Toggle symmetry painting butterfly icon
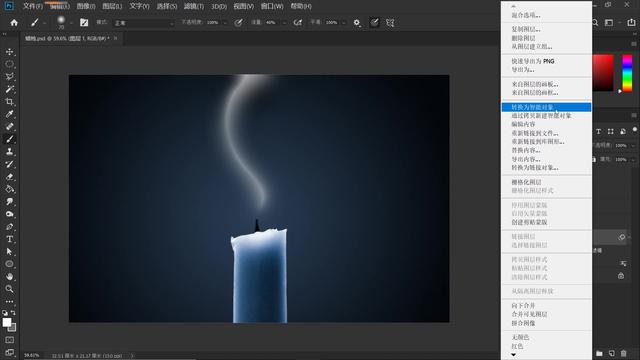This screenshot has width=640, height=360. click(x=390, y=23)
